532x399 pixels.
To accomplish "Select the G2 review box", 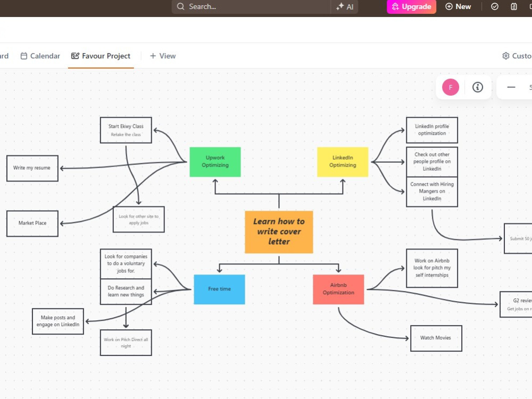I will point(516,304).
